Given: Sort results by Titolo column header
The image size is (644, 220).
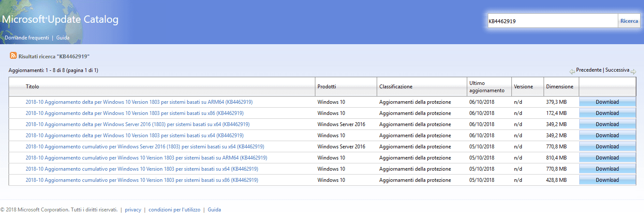Looking at the screenshot, I should [x=32, y=87].
